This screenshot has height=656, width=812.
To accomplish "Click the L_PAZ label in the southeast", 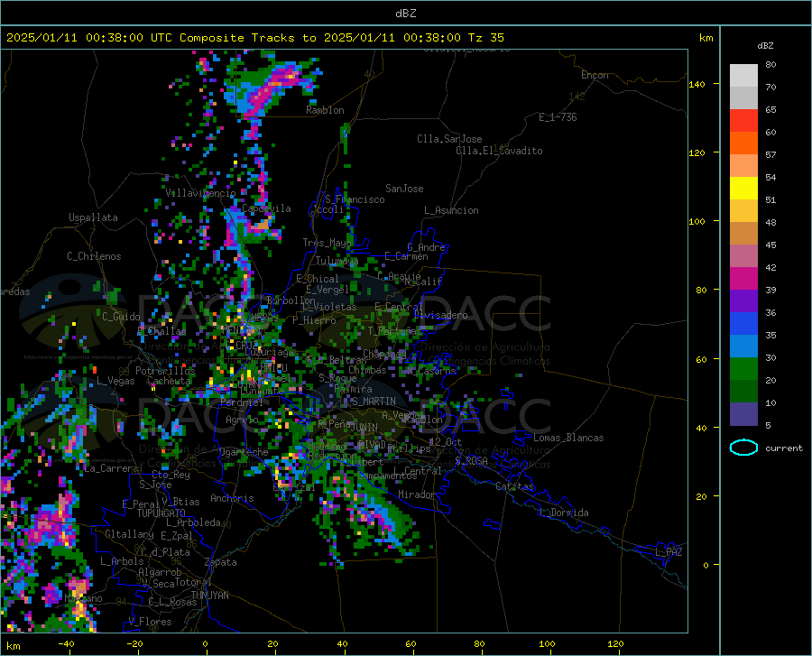I will (669, 552).
